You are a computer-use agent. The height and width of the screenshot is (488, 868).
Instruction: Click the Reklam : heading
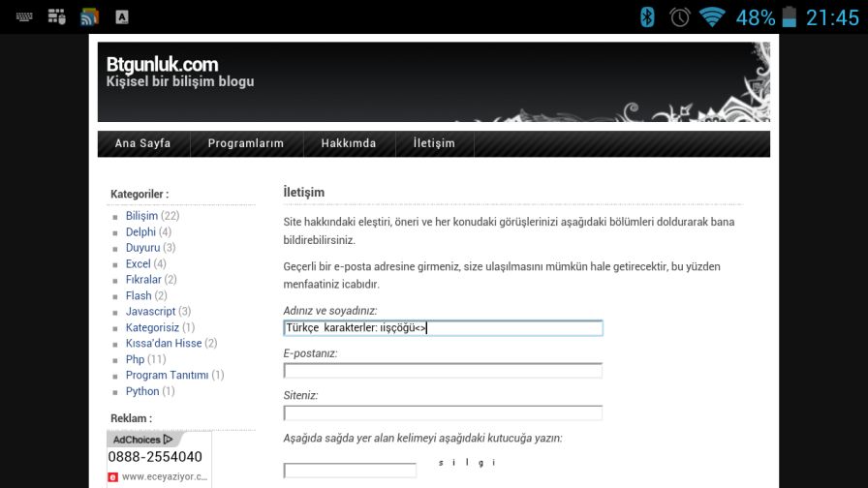pyautogui.click(x=131, y=418)
